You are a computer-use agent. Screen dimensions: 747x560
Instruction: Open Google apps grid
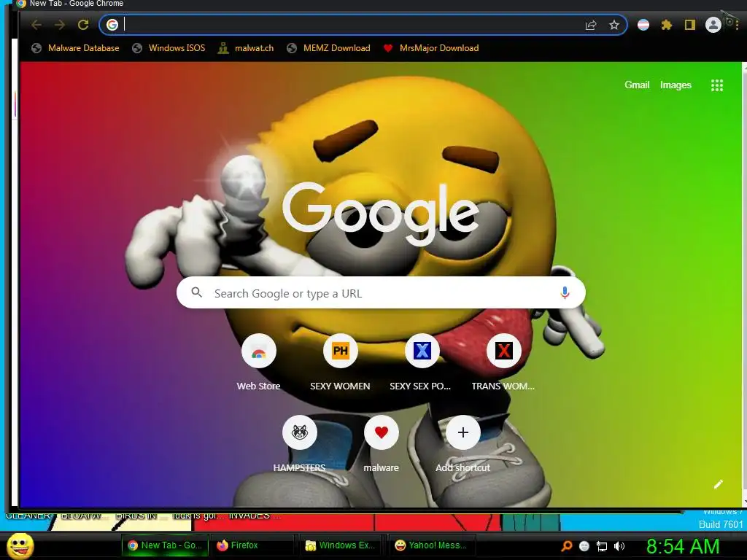pos(717,85)
